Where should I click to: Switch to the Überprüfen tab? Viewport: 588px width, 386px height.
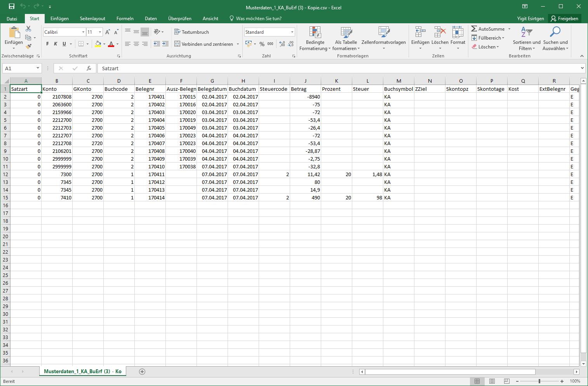[179, 19]
